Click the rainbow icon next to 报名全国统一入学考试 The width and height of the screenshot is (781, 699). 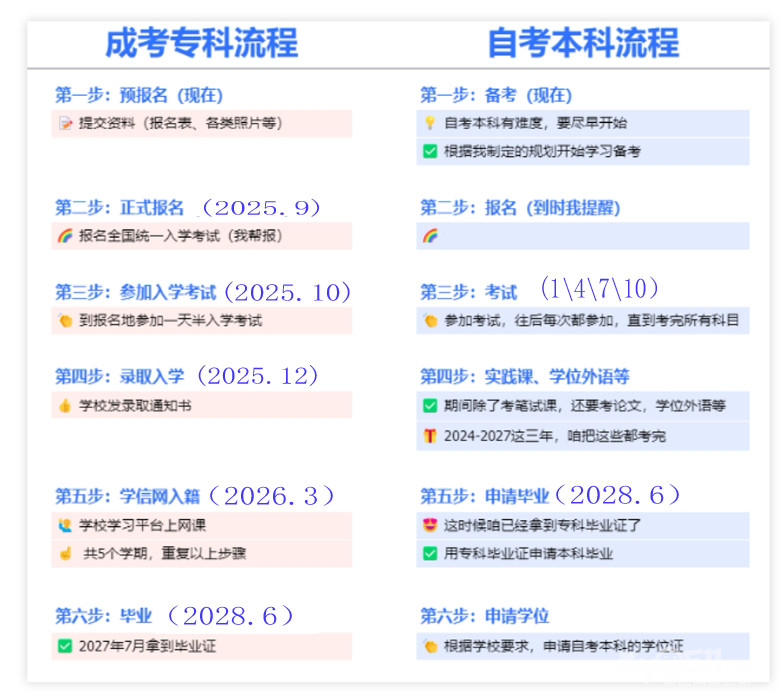tap(66, 237)
